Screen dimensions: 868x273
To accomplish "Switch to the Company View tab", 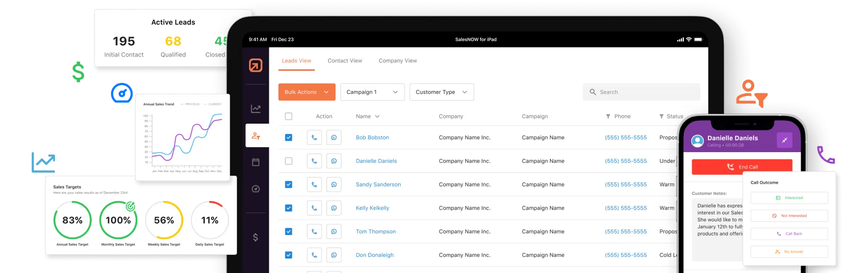I will [x=398, y=61].
